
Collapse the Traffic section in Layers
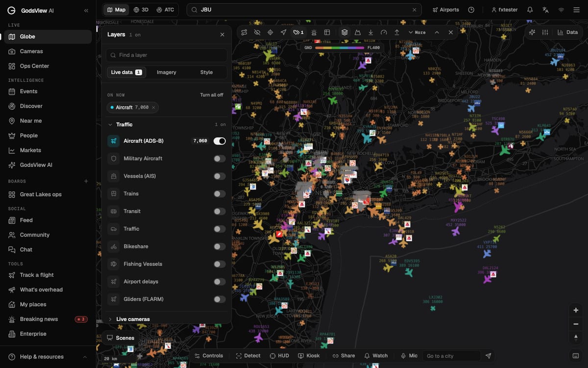tap(167, 125)
